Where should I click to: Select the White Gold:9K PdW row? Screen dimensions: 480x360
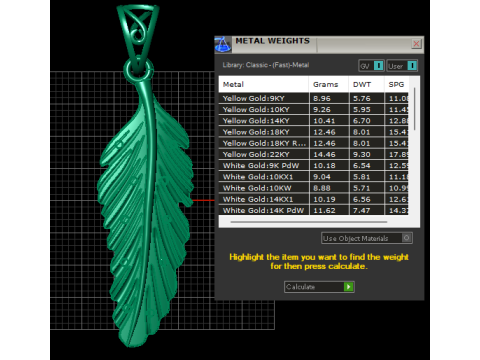313,166
